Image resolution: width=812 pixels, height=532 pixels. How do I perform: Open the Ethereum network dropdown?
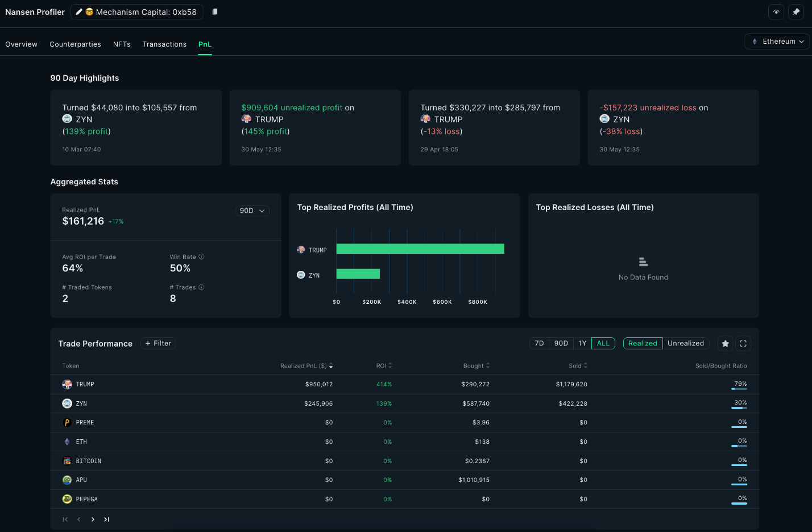(777, 41)
